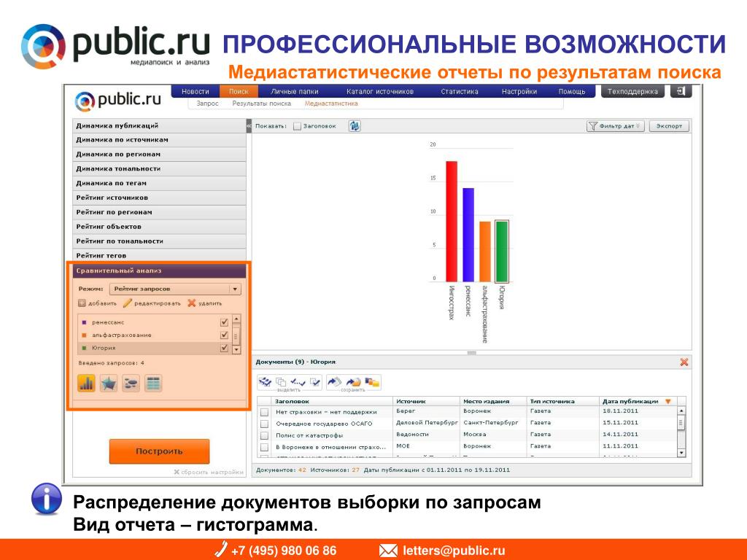Open the 'Каталог источников' menu tab
Screen dimensions: 747x560
[x=379, y=91]
